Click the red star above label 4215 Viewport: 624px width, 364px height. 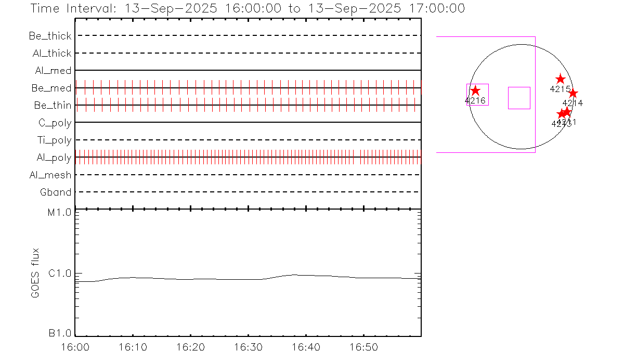560,79
